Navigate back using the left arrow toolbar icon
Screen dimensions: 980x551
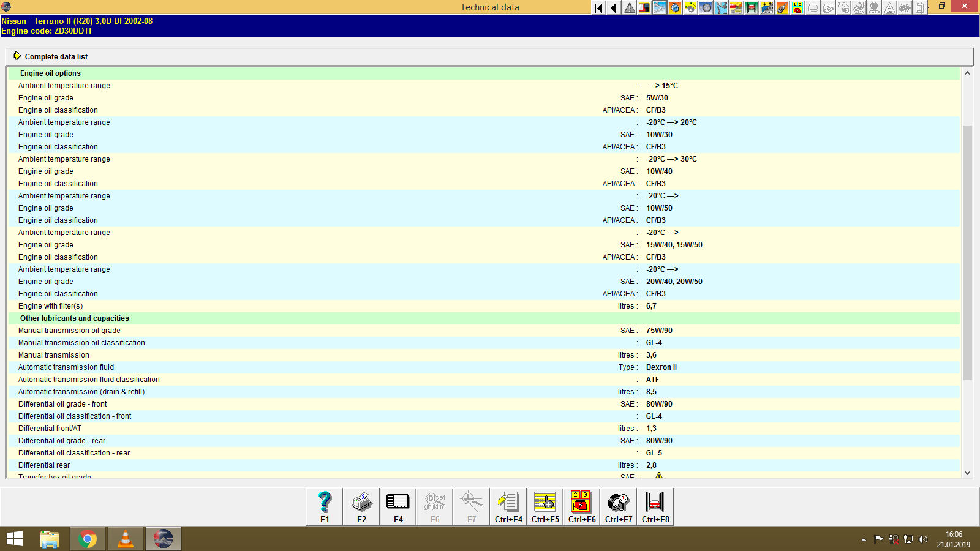[x=612, y=8]
